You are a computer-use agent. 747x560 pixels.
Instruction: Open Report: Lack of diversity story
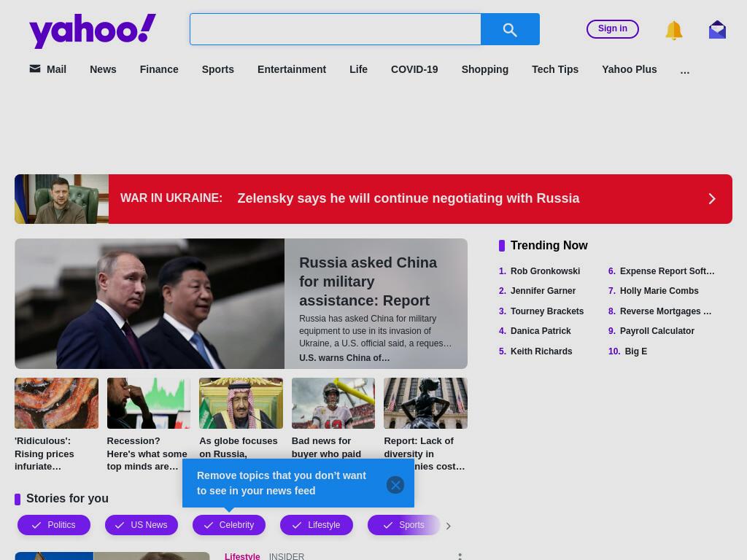424,454
